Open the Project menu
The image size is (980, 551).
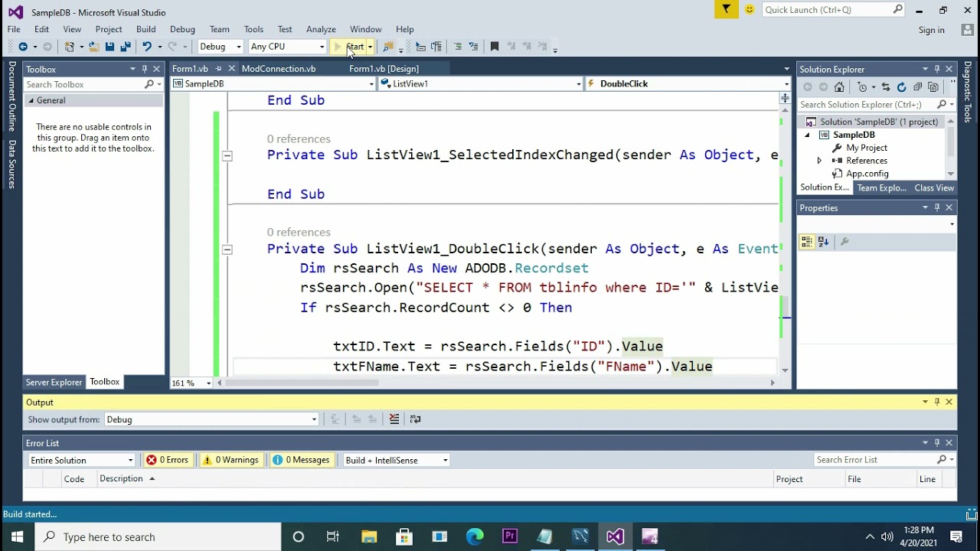(x=108, y=29)
